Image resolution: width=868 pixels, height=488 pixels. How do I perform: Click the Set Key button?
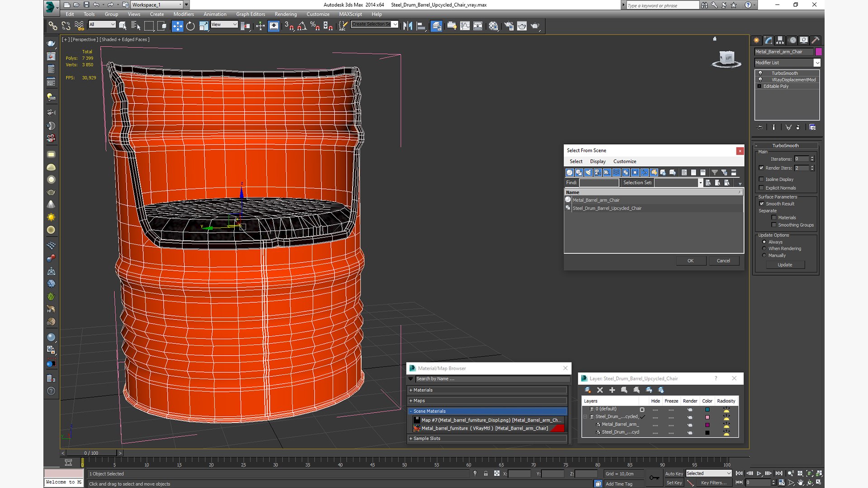tap(674, 483)
